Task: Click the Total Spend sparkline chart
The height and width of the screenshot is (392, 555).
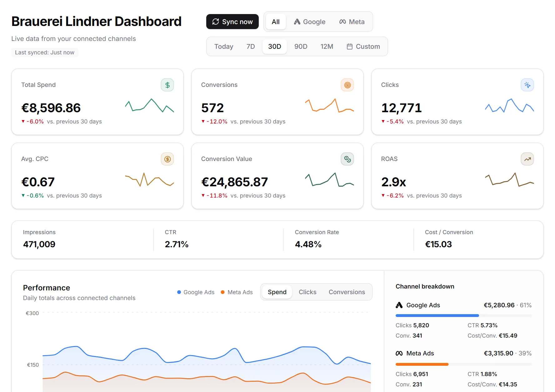Action: [x=149, y=106]
